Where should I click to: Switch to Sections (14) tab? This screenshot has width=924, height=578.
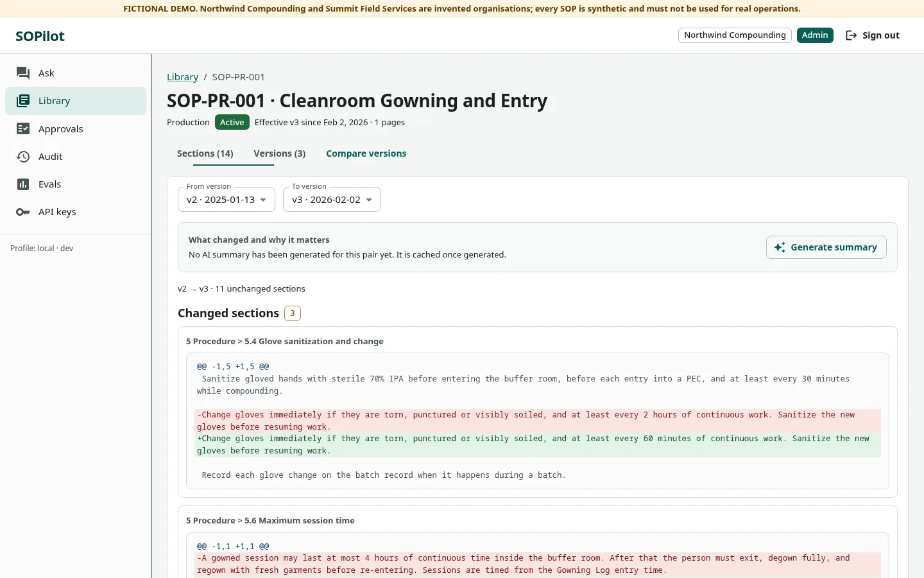[205, 153]
